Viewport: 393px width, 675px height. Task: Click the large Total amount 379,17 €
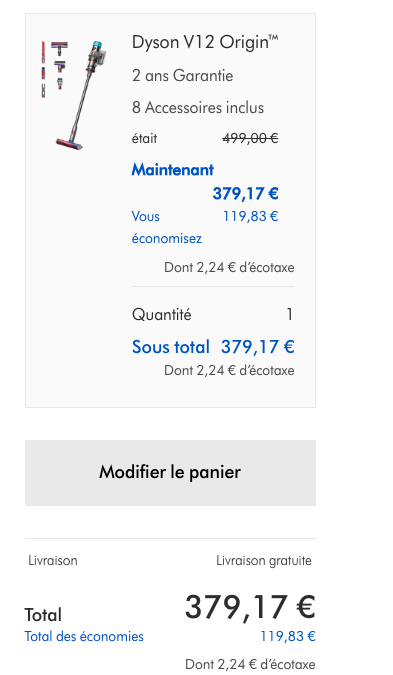click(x=250, y=607)
